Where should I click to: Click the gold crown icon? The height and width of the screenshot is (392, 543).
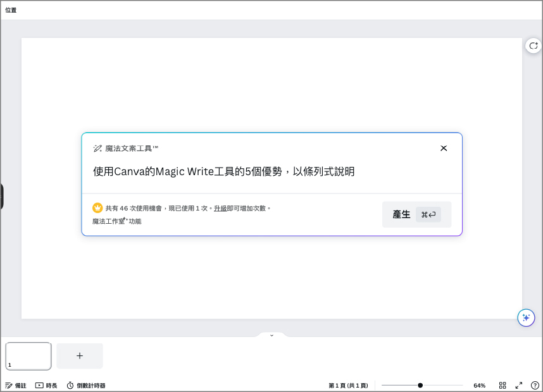97,208
